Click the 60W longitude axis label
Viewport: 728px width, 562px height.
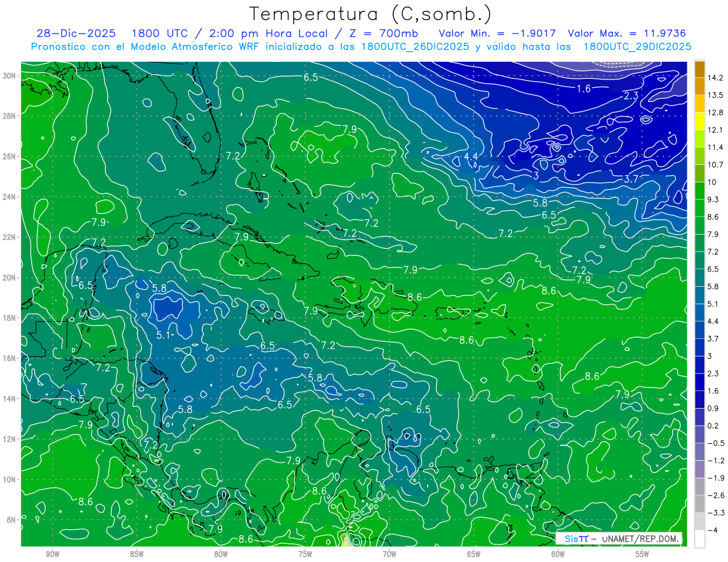coord(558,554)
